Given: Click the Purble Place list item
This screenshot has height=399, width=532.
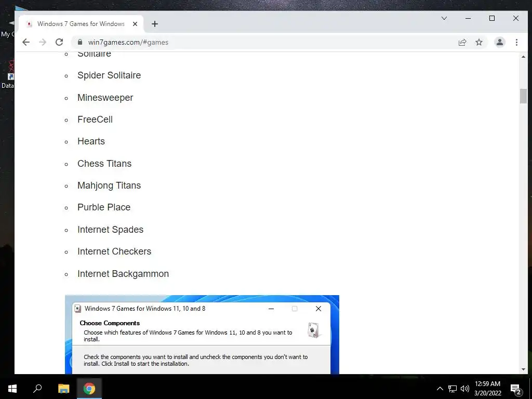Looking at the screenshot, I should [x=104, y=207].
